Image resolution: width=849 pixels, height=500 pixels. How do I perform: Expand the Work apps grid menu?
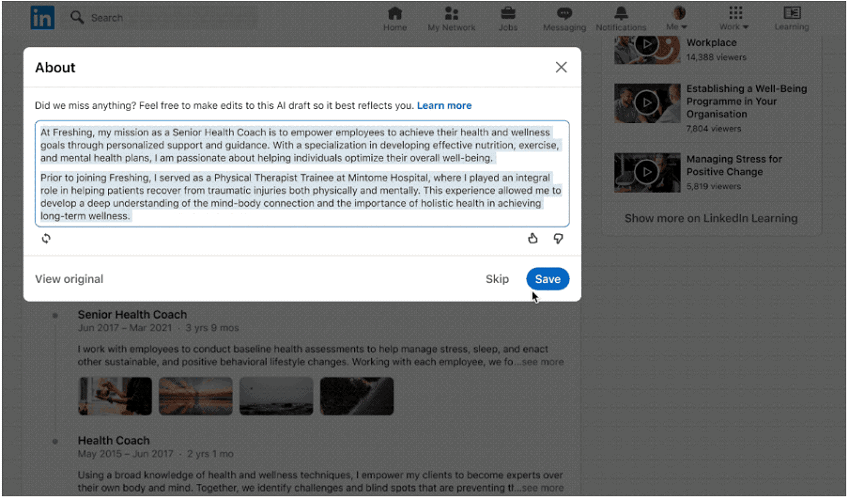pos(734,19)
